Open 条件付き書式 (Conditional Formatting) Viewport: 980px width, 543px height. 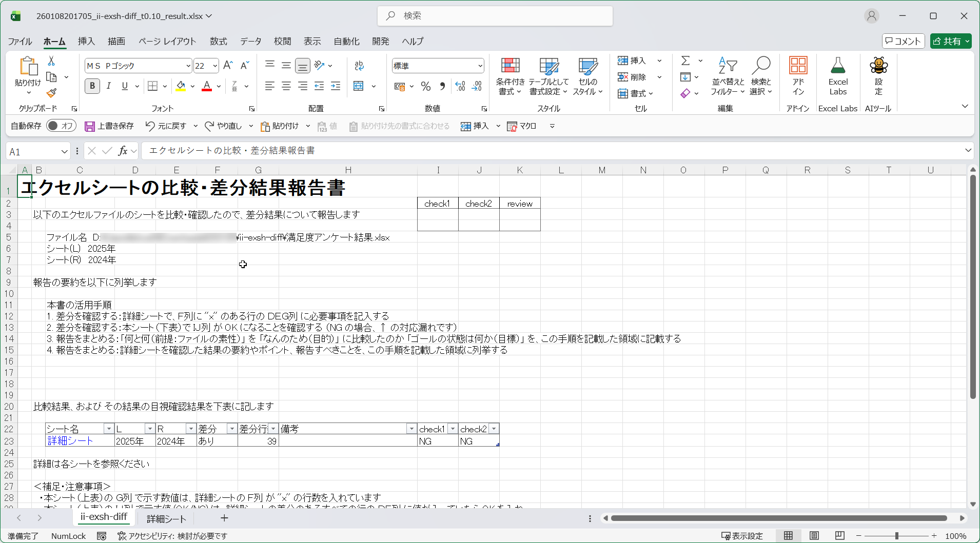509,75
